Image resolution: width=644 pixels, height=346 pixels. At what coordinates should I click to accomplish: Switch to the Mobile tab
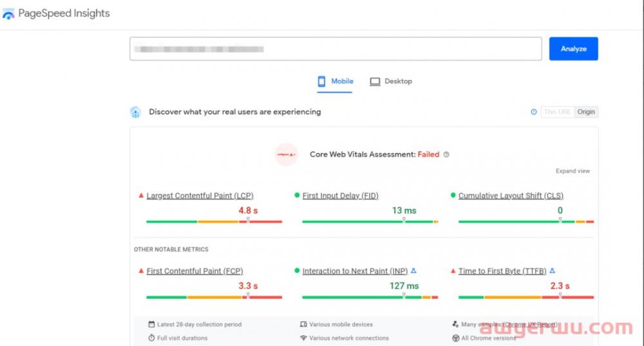click(x=336, y=82)
